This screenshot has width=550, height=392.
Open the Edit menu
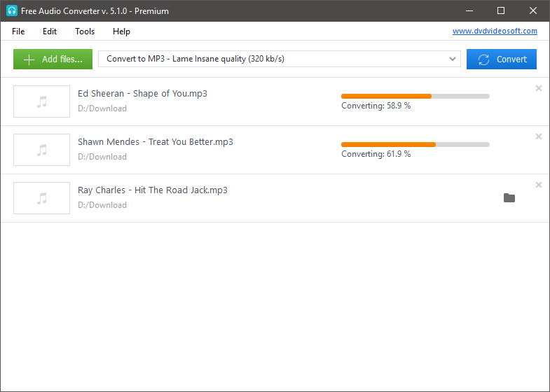click(x=50, y=31)
